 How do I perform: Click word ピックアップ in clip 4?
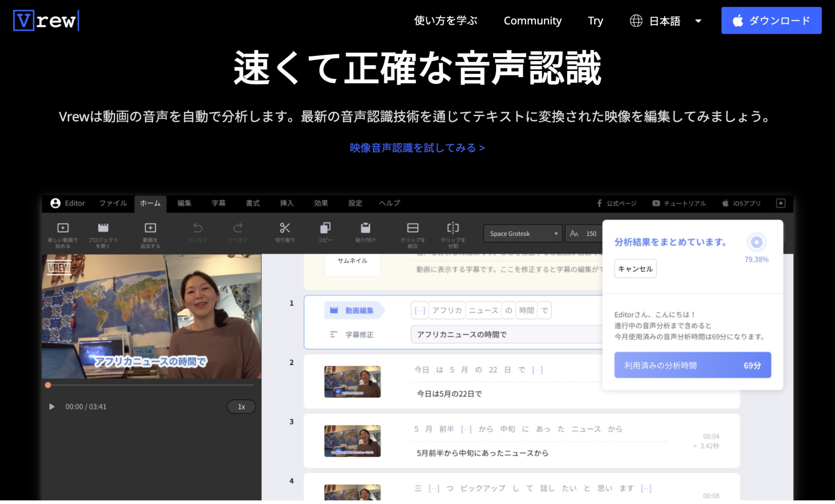(x=483, y=488)
